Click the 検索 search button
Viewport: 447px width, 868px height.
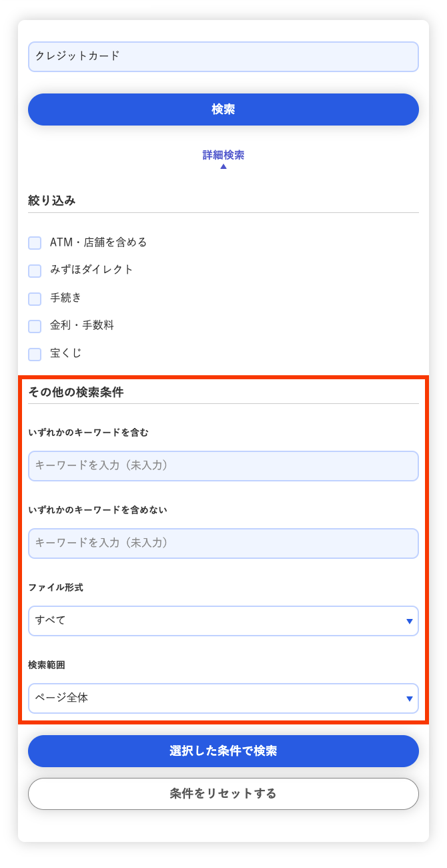[x=223, y=110]
